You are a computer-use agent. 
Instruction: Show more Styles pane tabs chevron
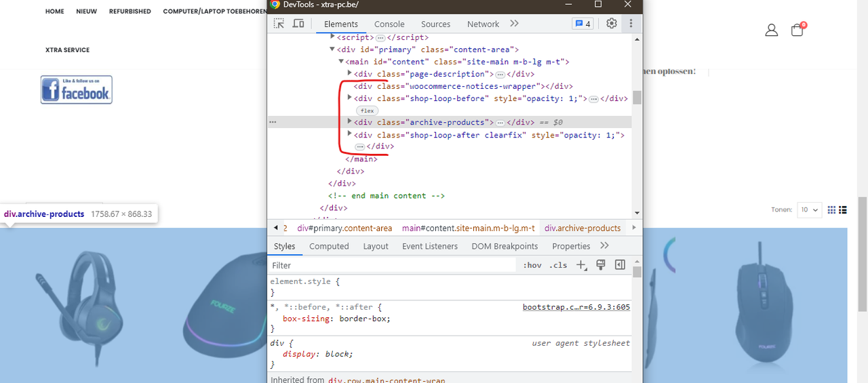(x=605, y=245)
